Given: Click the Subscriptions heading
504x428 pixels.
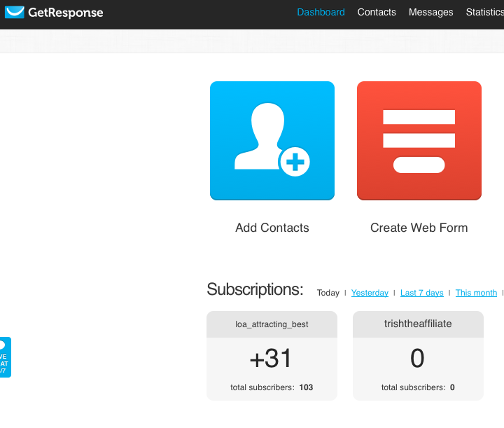Looking at the screenshot, I should click(x=255, y=289).
